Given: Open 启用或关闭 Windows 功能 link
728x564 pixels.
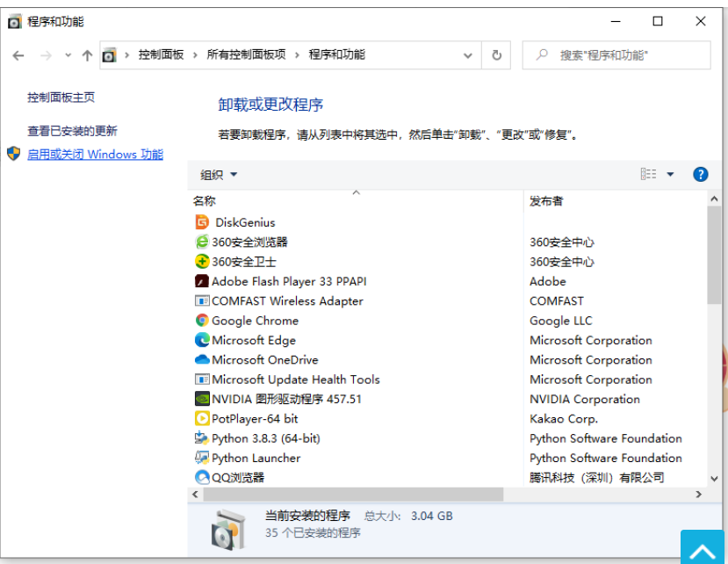Looking at the screenshot, I should [x=95, y=155].
